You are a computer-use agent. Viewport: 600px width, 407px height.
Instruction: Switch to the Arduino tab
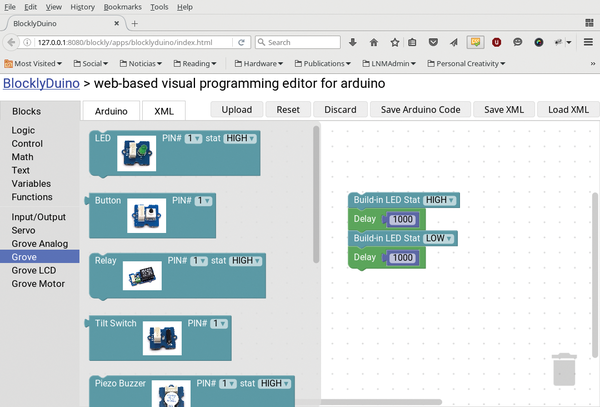coord(111,111)
